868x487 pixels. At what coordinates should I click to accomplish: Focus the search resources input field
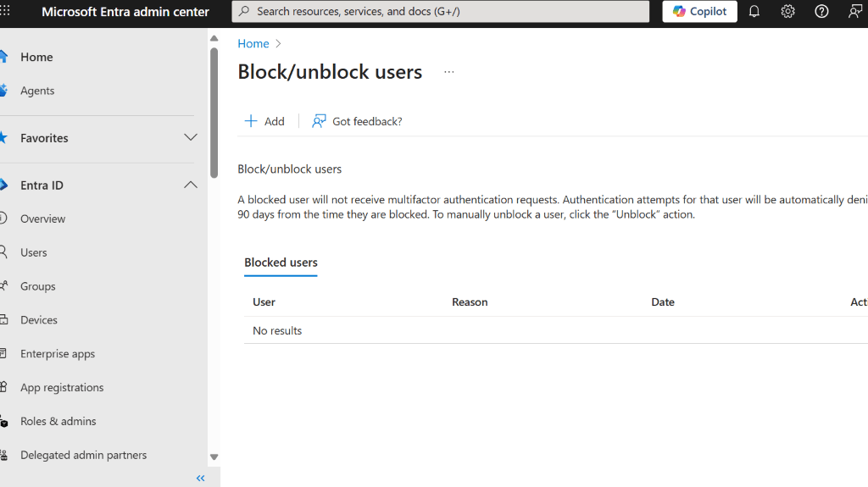(440, 11)
